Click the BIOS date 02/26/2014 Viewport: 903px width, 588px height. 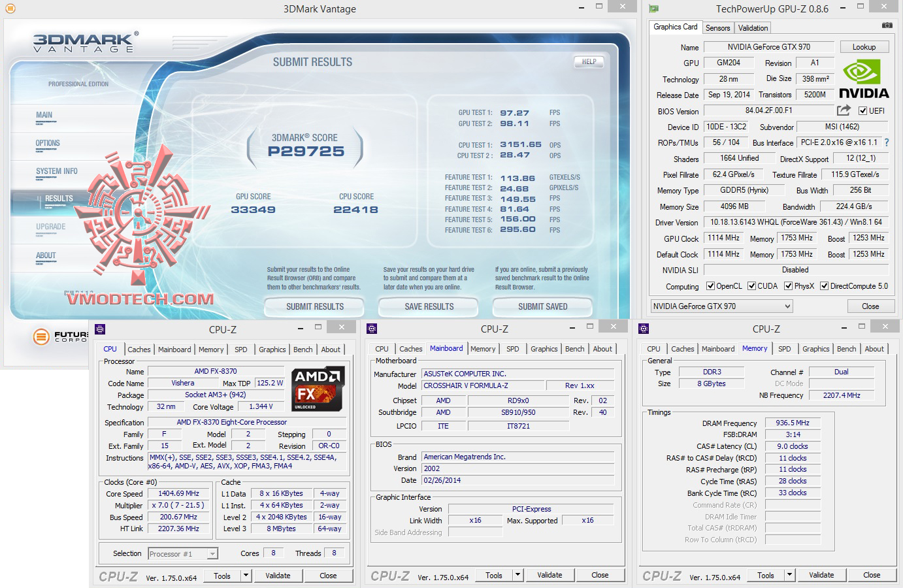[x=517, y=480]
